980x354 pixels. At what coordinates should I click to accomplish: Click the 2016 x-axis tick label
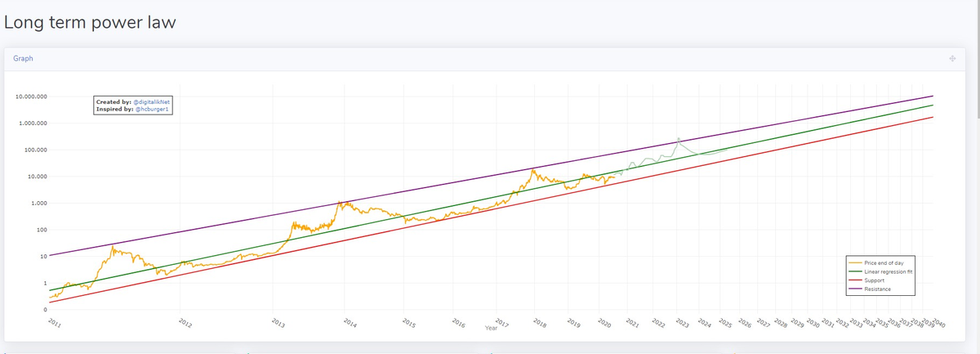pos(459,323)
